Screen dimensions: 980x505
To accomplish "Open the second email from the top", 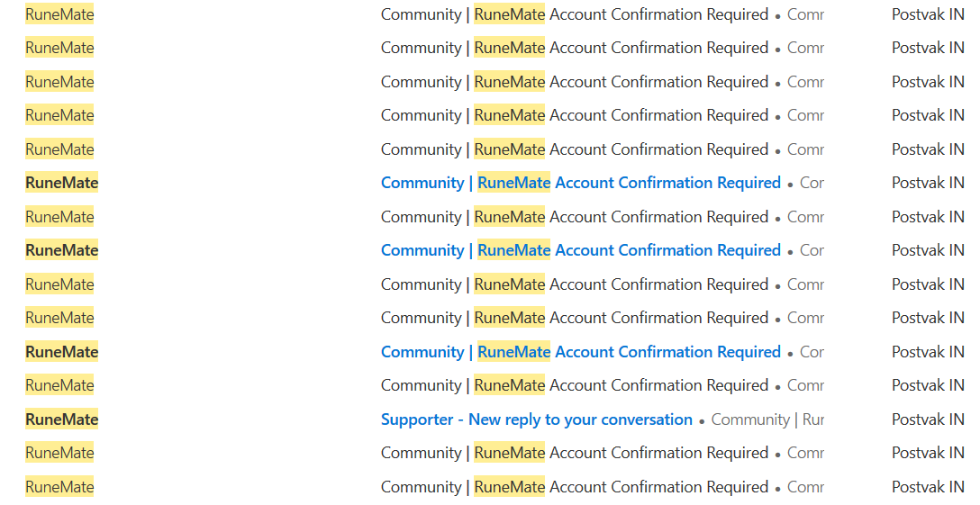I will point(574,48).
